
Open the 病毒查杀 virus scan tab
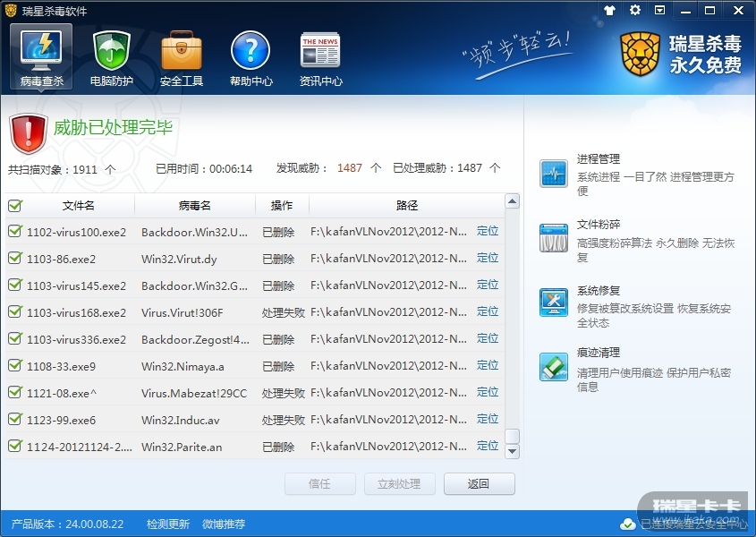point(41,57)
